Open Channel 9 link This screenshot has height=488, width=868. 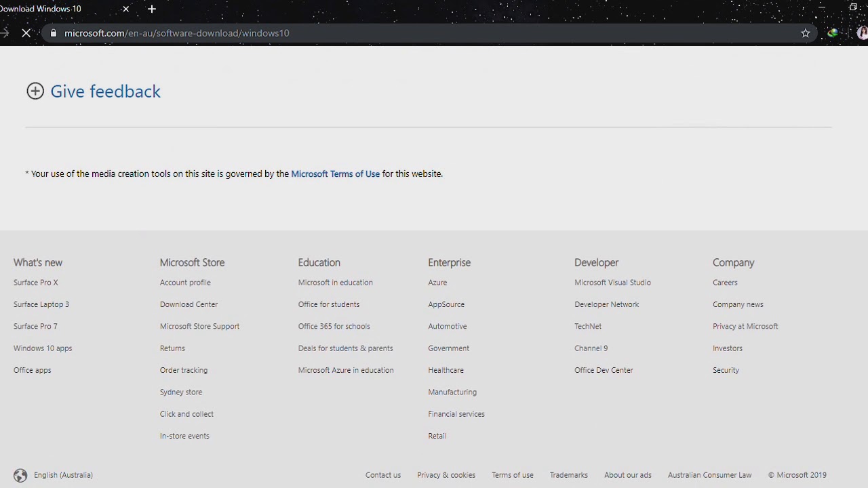591,348
